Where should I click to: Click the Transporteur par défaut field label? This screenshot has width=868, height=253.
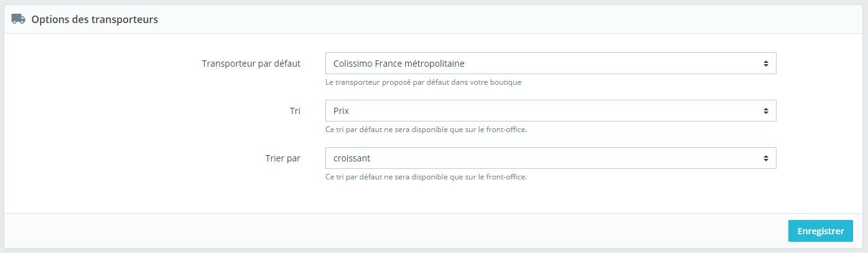(x=251, y=64)
